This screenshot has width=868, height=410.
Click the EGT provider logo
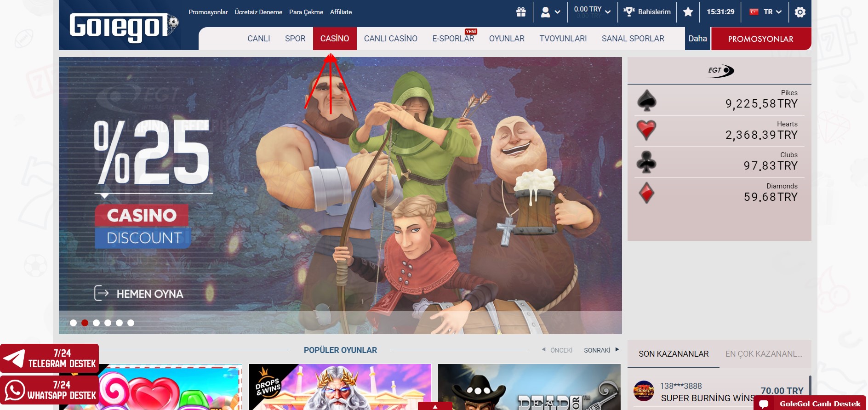720,71
